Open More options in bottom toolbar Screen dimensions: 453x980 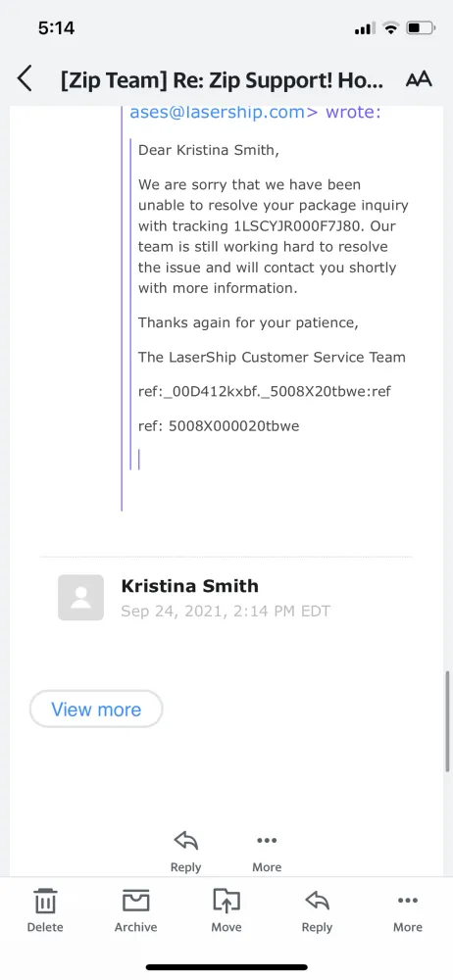pyautogui.click(x=408, y=911)
